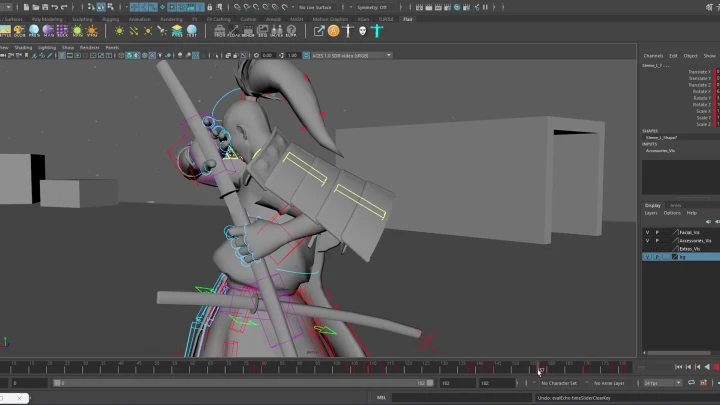Image resolution: width=720 pixels, height=405 pixels.
Task: Click the green sun shelf icon
Action: tap(77, 31)
